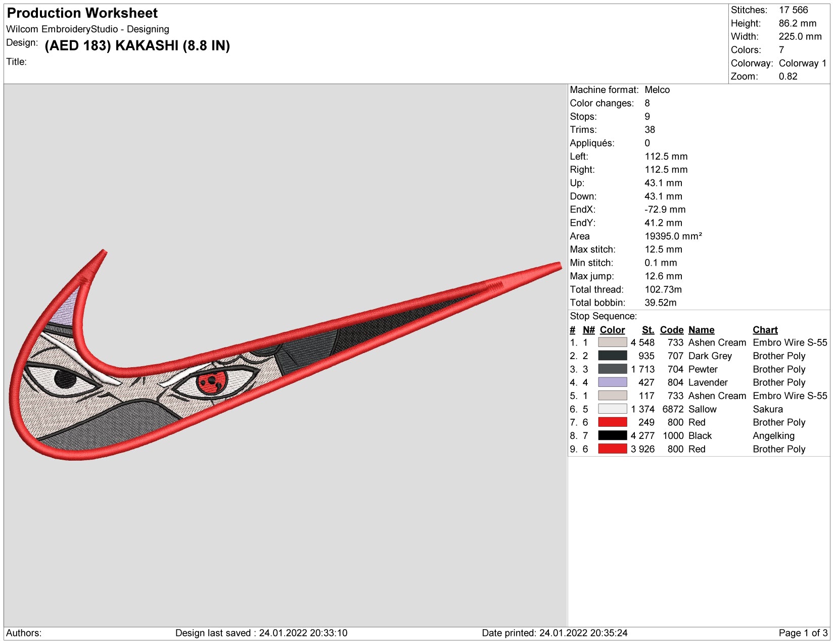The image size is (834, 644).
Task: Click the Code column header
Action: tap(671, 330)
